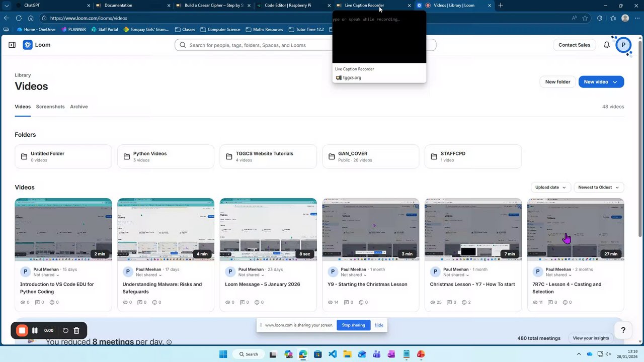Open the Windows Start menu
Image resolution: width=644 pixels, height=362 pixels.
coord(223,354)
